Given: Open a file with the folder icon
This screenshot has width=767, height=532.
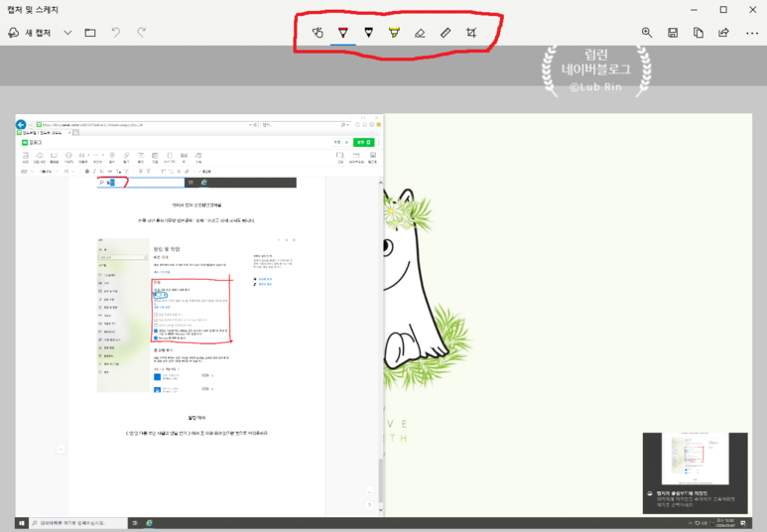Looking at the screenshot, I should pyautogui.click(x=90, y=33).
